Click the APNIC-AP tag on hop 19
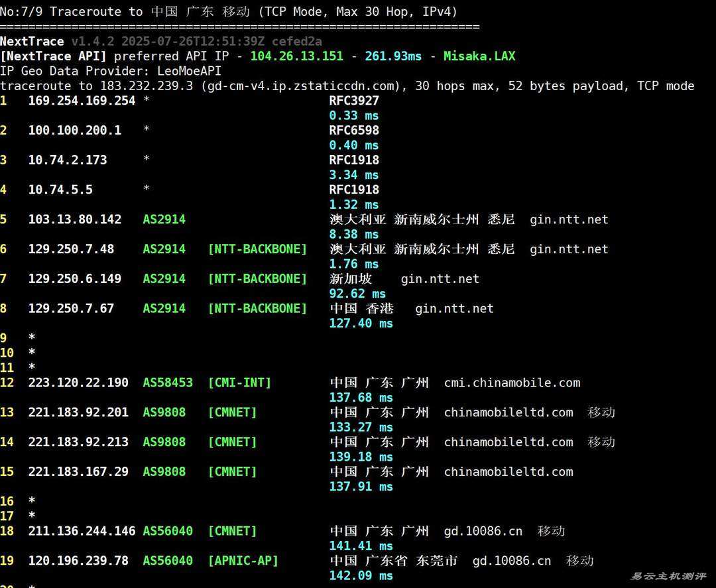Image resolution: width=716 pixels, height=588 pixels. pyautogui.click(x=243, y=561)
